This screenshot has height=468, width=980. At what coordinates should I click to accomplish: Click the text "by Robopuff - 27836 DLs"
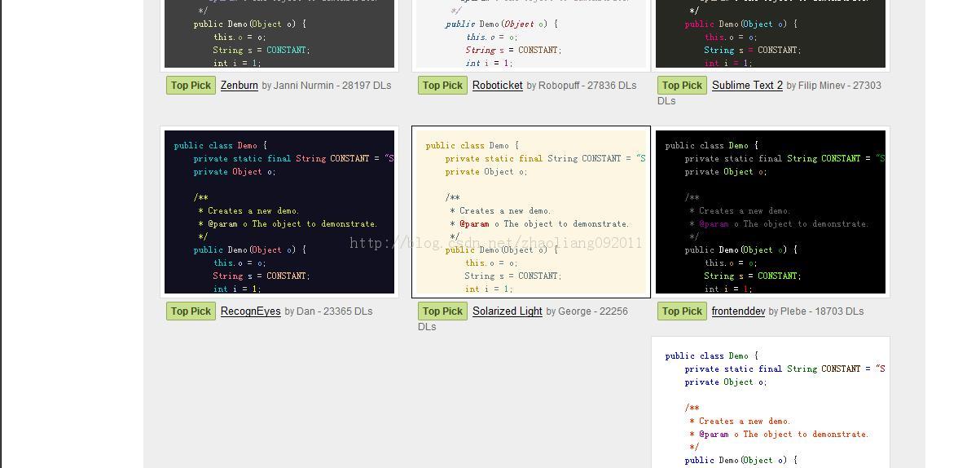pos(582,86)
